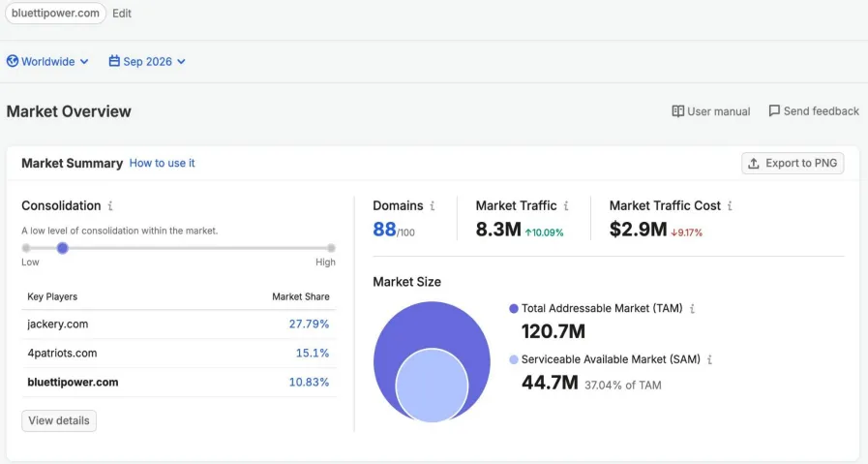The height and width of the screenshot is (464, 868).
Task: Click the upload icon in Export to PNG
Action: pyautogui.click(x=754, y=164)
